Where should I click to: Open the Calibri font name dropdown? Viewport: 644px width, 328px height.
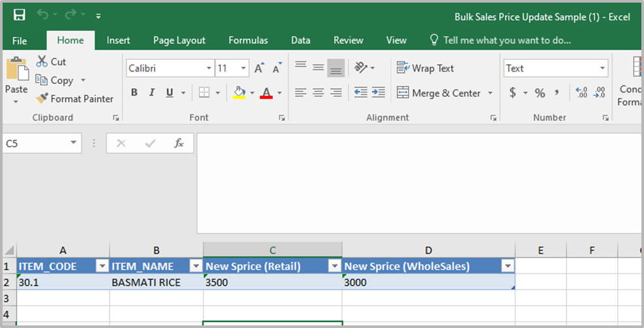coord(209,68)
